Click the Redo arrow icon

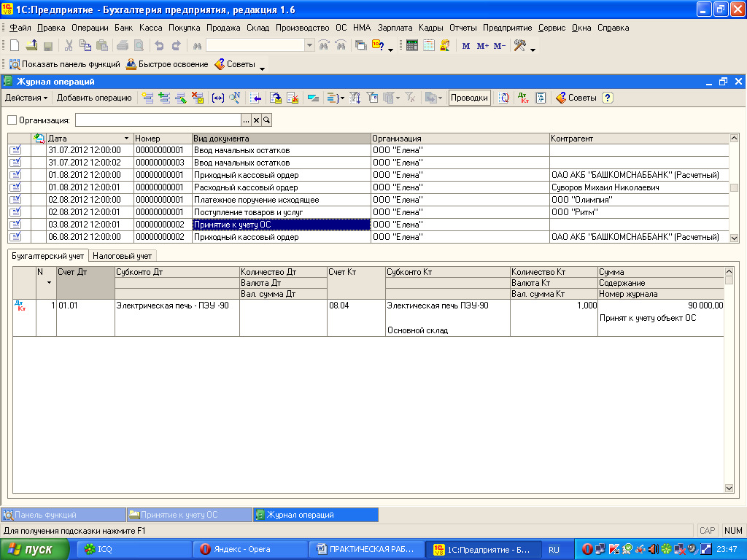[x=177, y=46]
